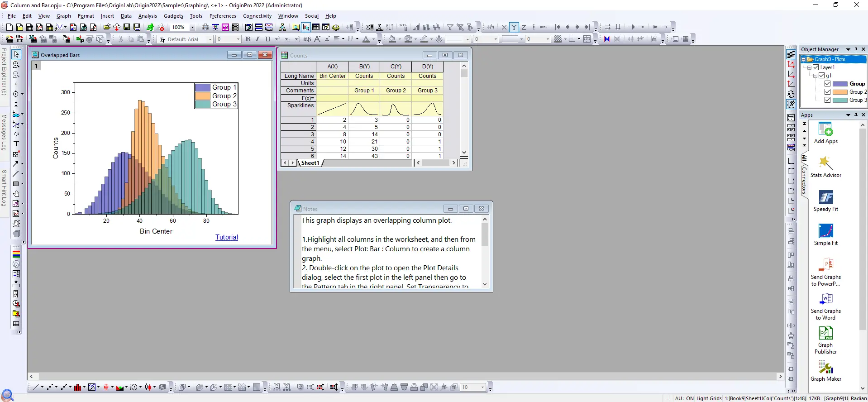
Task: Open the zoom percentage dropdown
Action: (192, 28)
